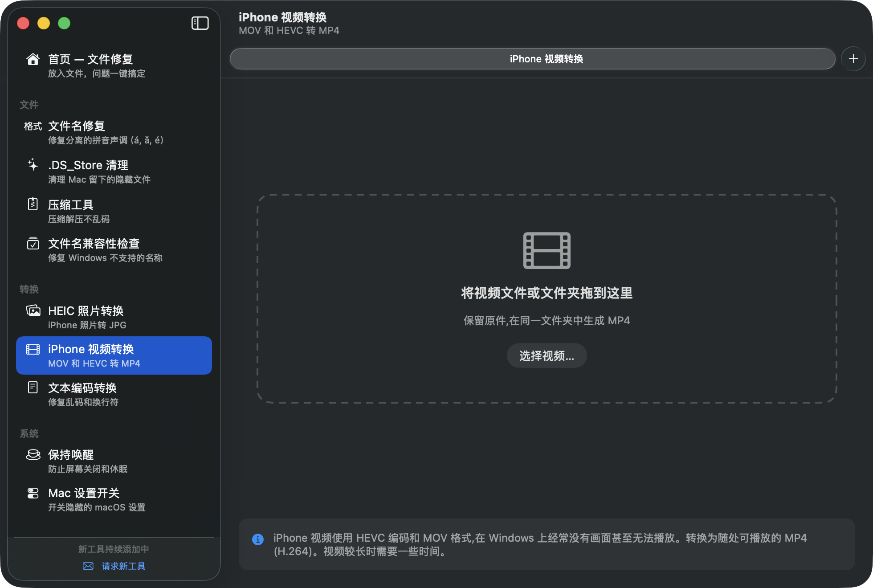Open 文本编码转换 tool

pyautogui.click(x=114, y=394)
